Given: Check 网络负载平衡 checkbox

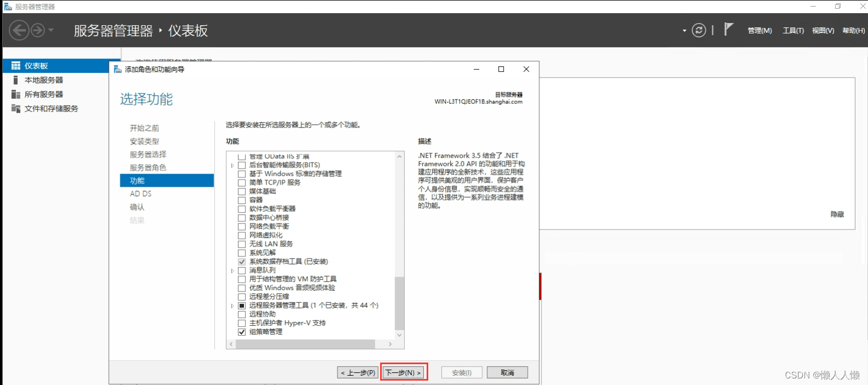Looking at the screenshot, I should [242, 226].
